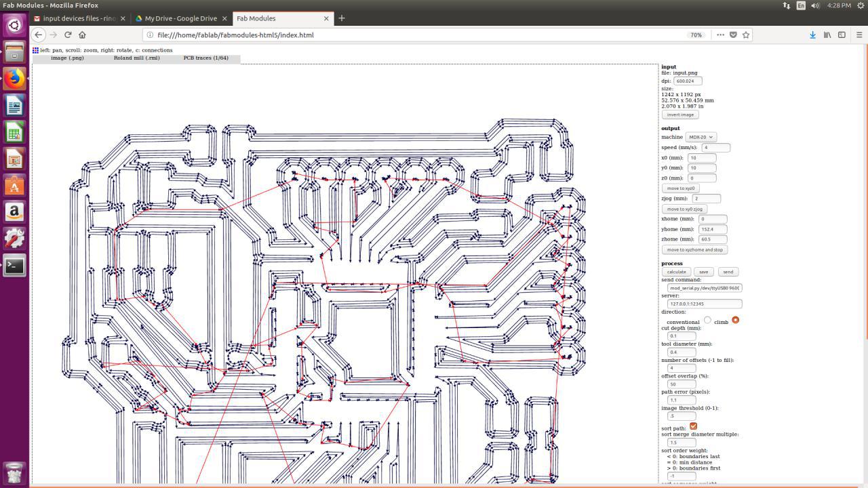Close the input devices files tab
The image size is (868, 488).
(123, 18)
